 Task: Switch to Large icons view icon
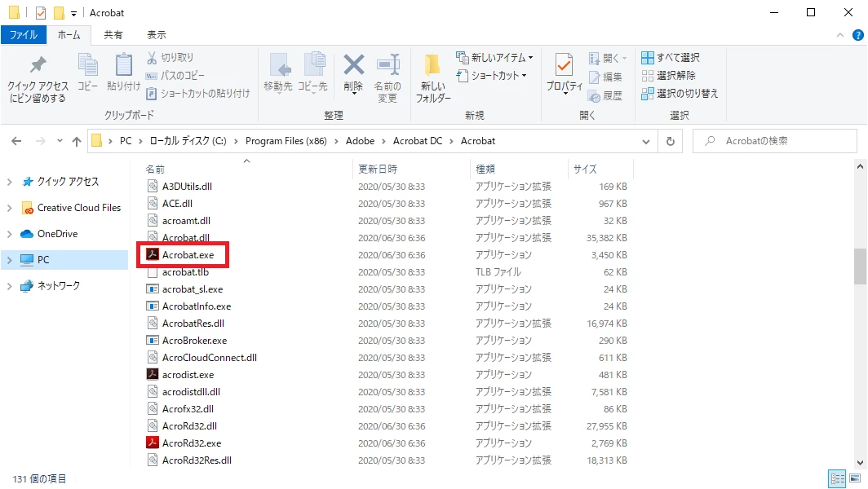point(856,478)
